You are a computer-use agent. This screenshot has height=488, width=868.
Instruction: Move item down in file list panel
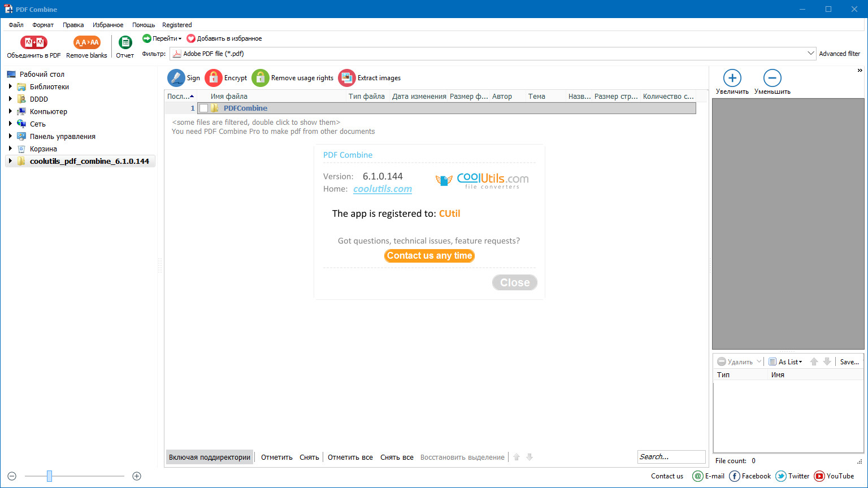827,361
